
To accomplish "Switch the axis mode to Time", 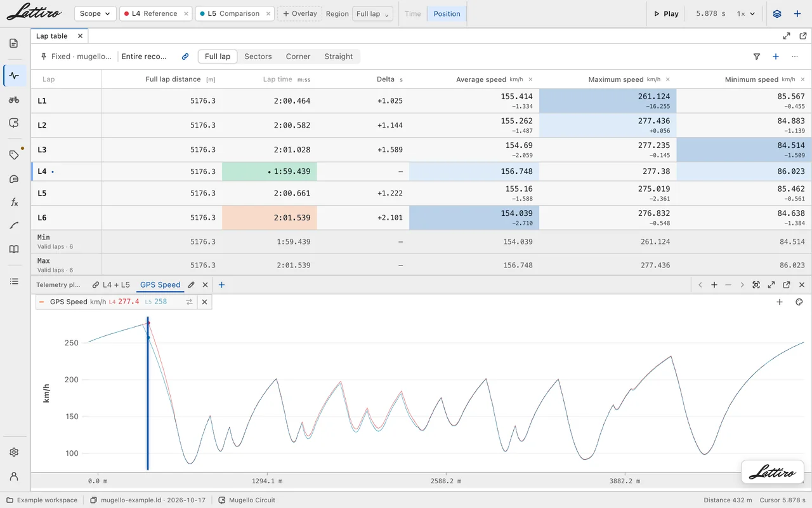I will 412,13.
